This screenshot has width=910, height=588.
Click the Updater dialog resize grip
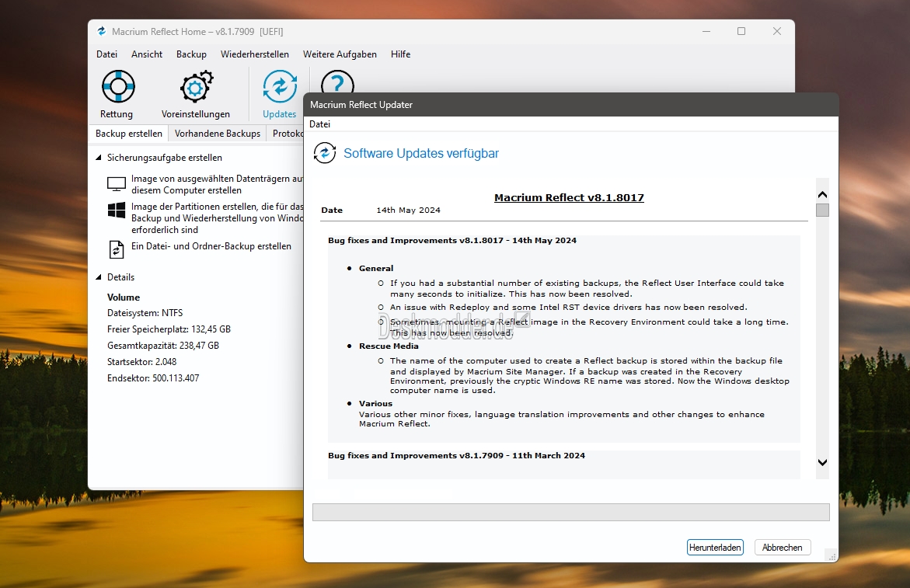[833, 557]
